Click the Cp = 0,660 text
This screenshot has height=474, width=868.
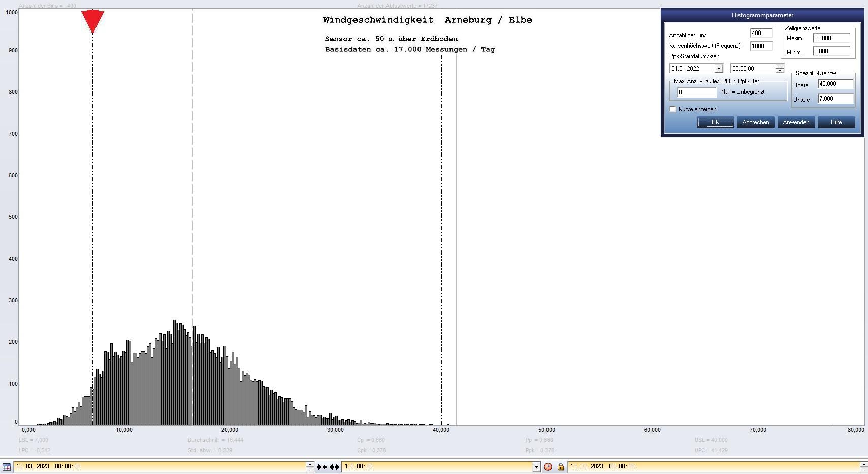tap(371, 440)
